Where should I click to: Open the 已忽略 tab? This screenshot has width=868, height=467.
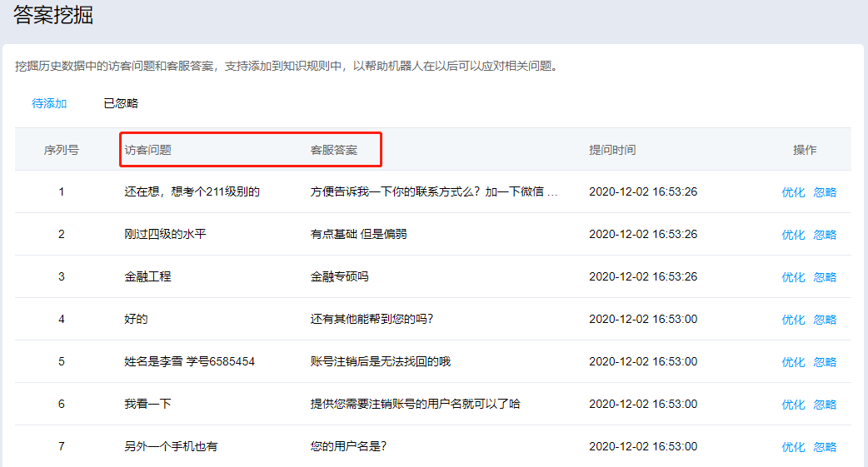(x=121, y=104)
